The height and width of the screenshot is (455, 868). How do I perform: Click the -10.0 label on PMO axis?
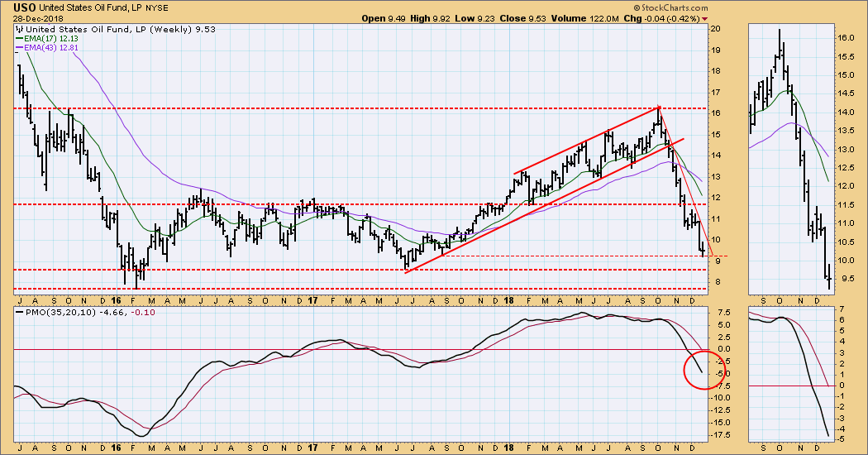[720, 398]
